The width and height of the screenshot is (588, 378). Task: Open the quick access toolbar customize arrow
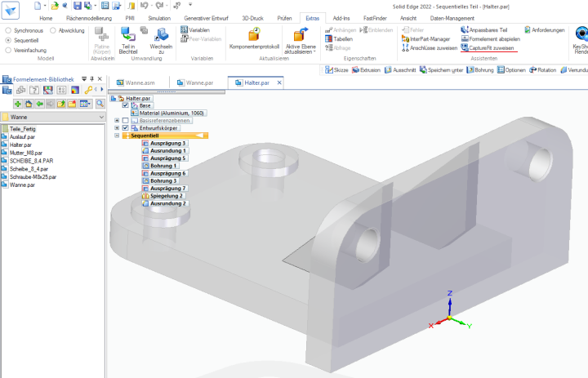(190, 5)
